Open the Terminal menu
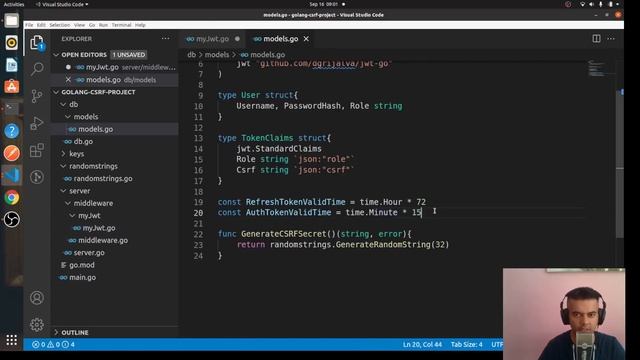The image size is (640, 360). pos(121,25)
